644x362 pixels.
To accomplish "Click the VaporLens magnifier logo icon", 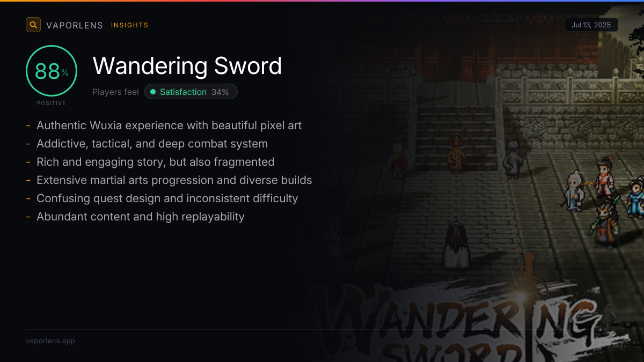I will point(33,25).
